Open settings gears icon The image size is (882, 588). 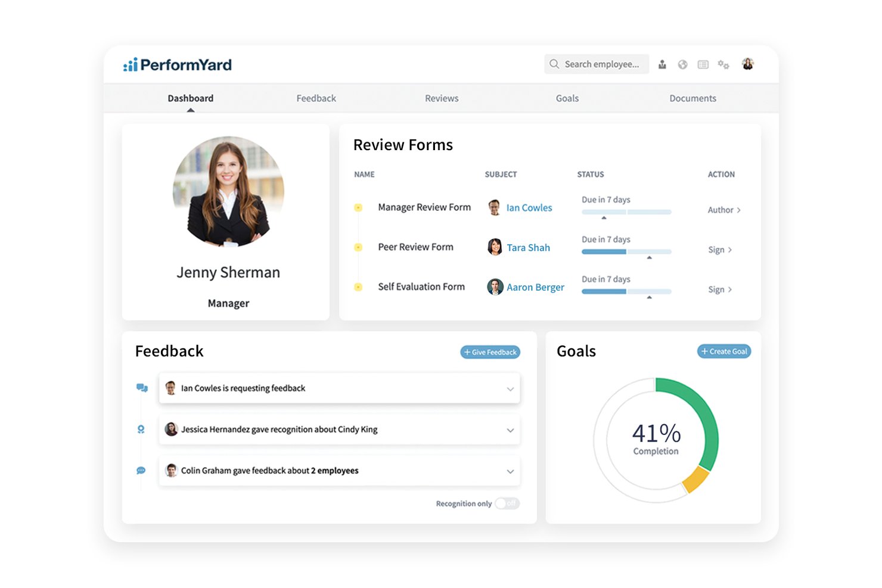point(723,64)
